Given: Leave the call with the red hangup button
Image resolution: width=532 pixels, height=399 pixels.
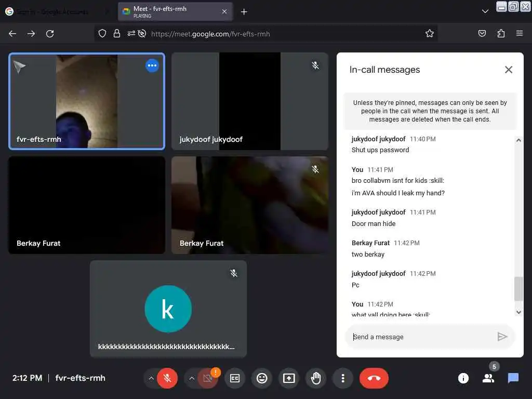Looking at the screenshot, I should click(374, 378).
